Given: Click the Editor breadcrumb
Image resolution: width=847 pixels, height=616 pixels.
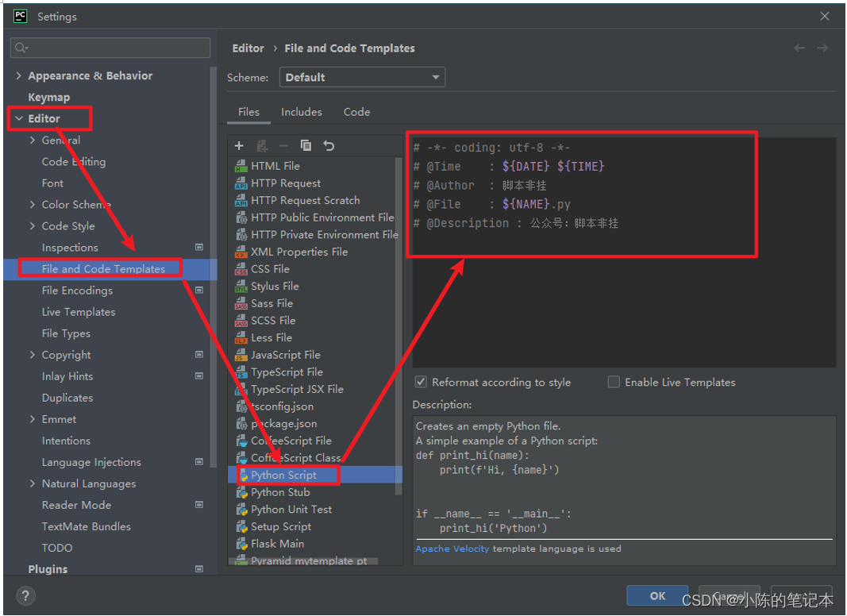Looking at the screenshot, I should (x=248, y=48).
